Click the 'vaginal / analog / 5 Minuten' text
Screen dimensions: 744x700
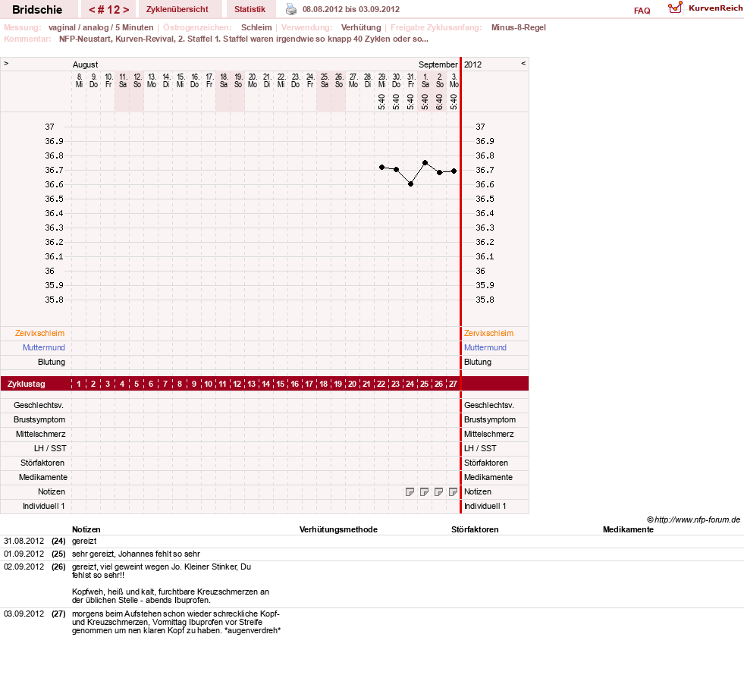pyautogui.click(x=101, y=27)
